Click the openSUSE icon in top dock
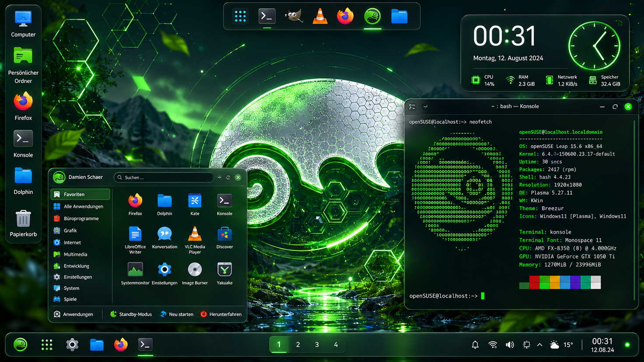 372,17
